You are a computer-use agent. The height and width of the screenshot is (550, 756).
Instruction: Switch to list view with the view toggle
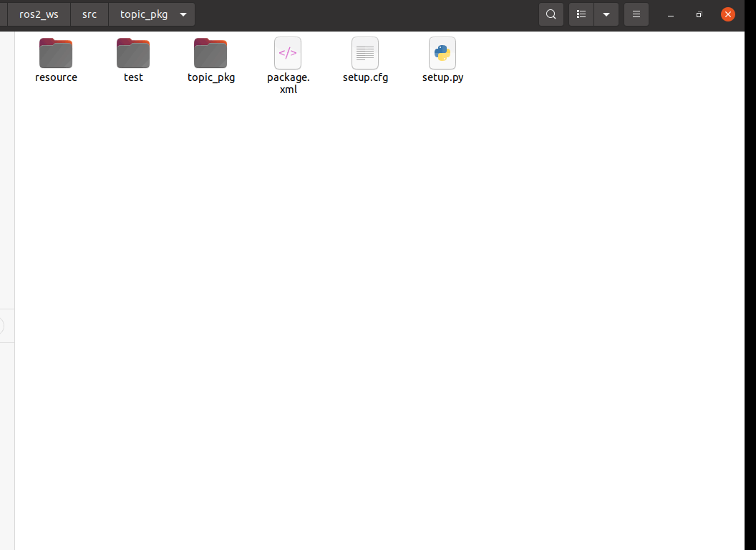(x=581, y=14)
